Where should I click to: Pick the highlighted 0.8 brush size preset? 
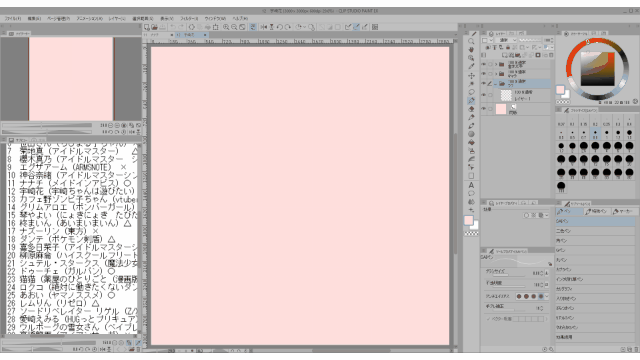pos(595,133)
